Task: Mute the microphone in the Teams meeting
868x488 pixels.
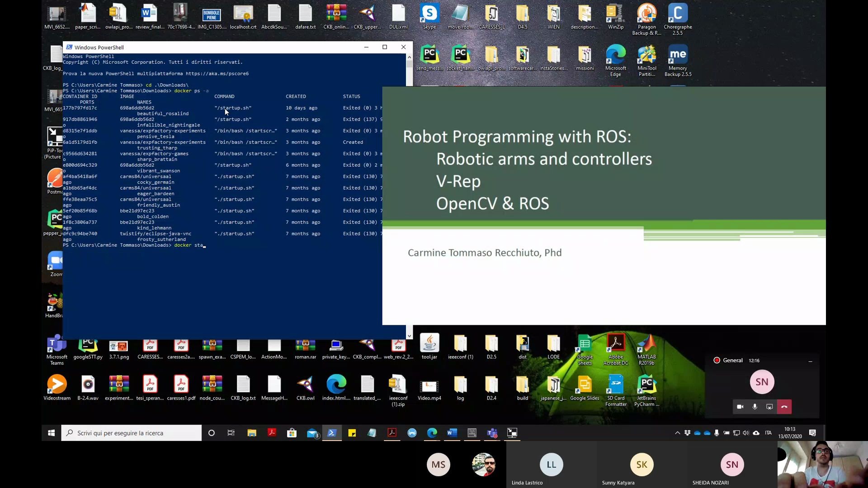Action: (x=755, y=406)
